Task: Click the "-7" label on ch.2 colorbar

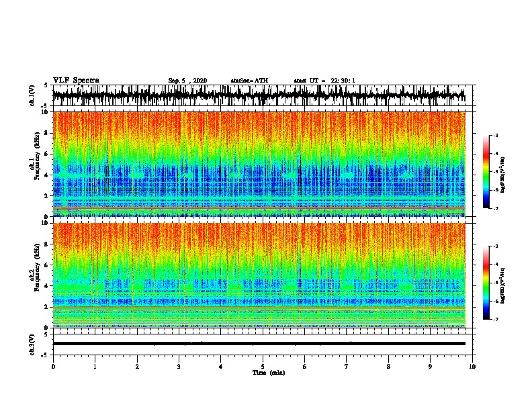Action: point(496,320)
